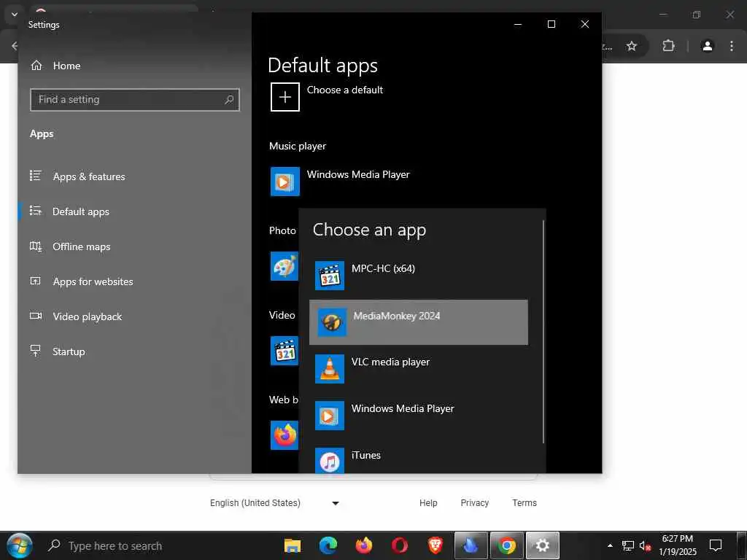Click the Windows Start button
The height and width of the screenshot is (560, 747).
19,545
